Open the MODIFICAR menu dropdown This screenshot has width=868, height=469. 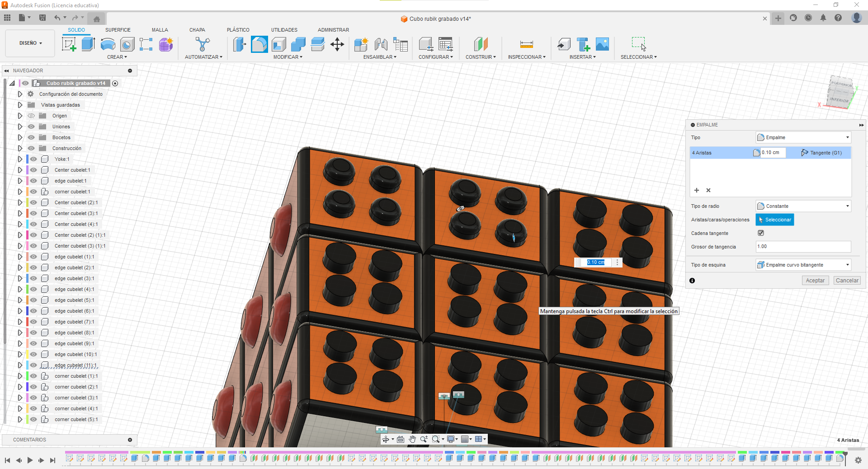[288, 57]
